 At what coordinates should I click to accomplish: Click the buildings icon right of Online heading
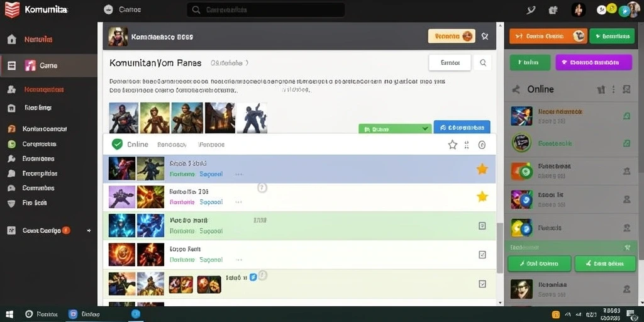601,89
